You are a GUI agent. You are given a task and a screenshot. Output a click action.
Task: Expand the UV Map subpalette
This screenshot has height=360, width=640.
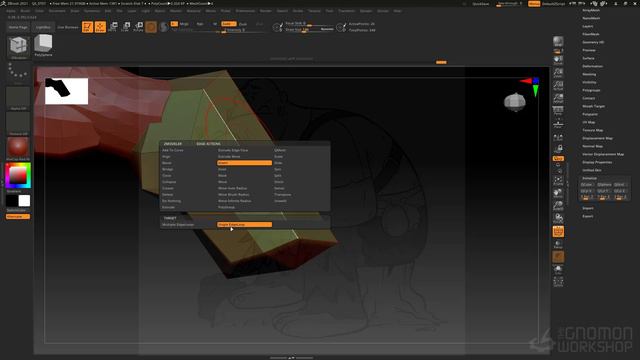(589, 122)
